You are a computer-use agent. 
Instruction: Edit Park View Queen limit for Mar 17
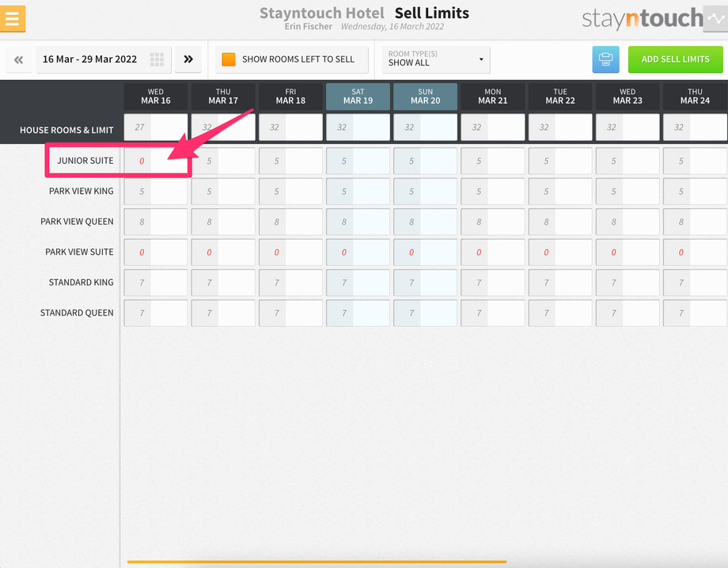pyautogui.click(x=237, y=222)
